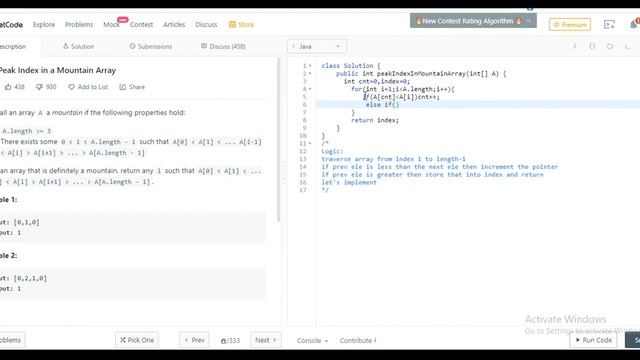The height and width of the screenshot is (360, 640).
Task: Click the heart Add to List icon
Action: 71,87
